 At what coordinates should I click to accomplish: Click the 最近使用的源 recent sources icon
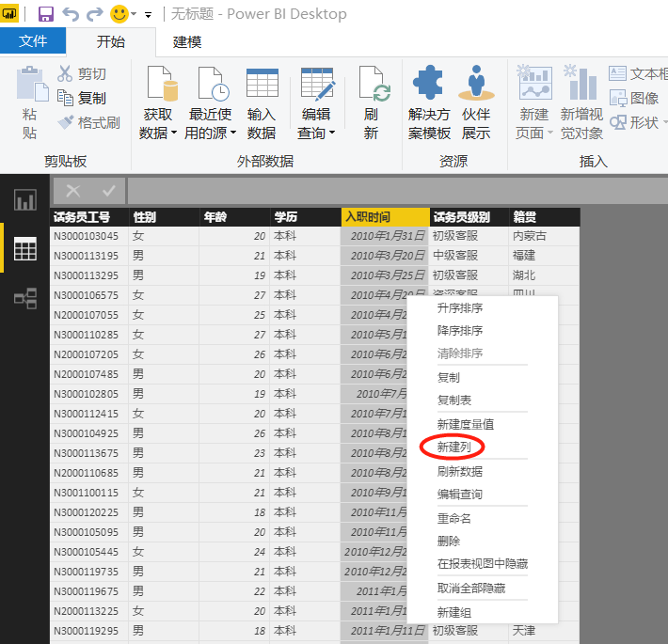pos(213,84)
